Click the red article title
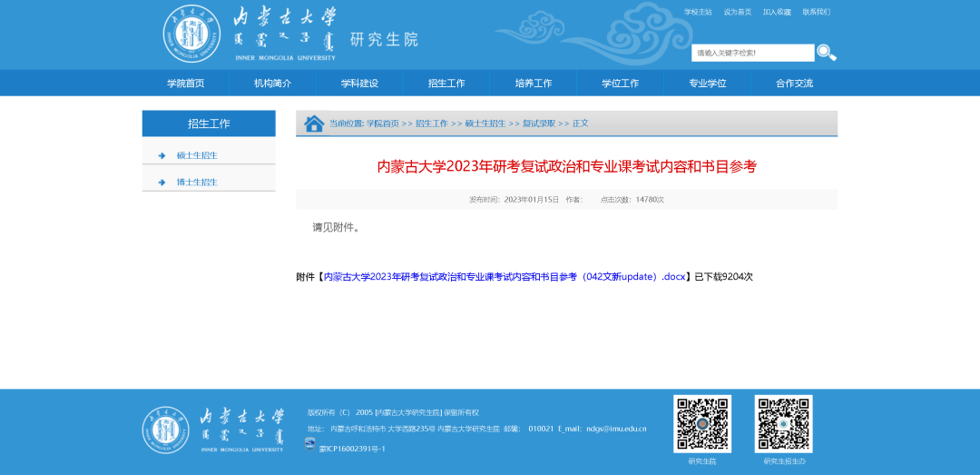980x475 pixels. (567, 166)
